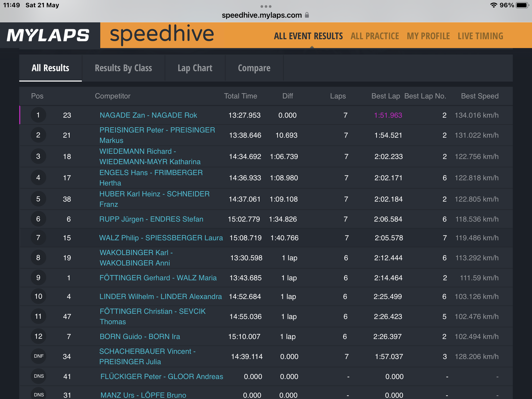532x399 pixels.
Task: Tap the DNS badge for MANZ
Action: pyautogui.click(x=38, y=394)
